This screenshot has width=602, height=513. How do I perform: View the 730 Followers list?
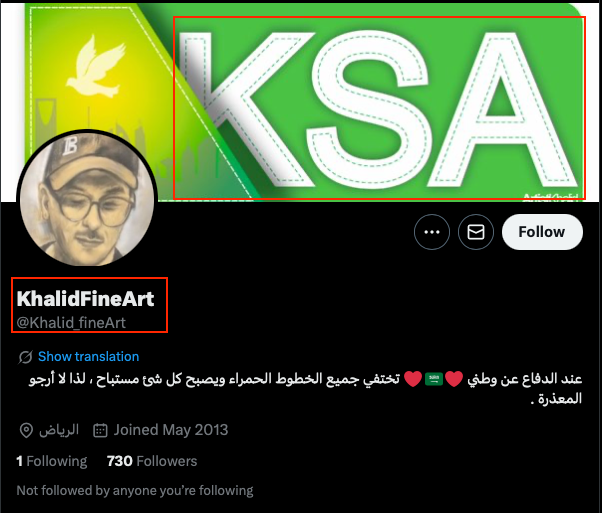(152, 461)
